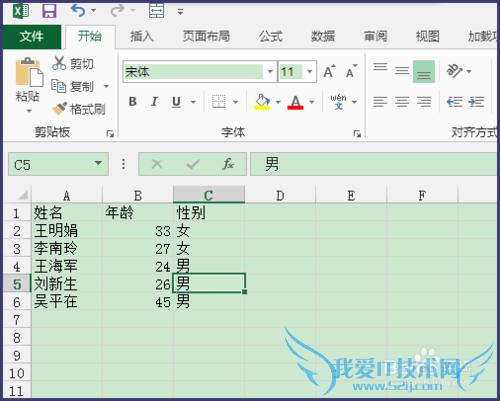Click the fx Insert Function button
The width and height of the screenshot is (500, 401).
coord(228,164)
